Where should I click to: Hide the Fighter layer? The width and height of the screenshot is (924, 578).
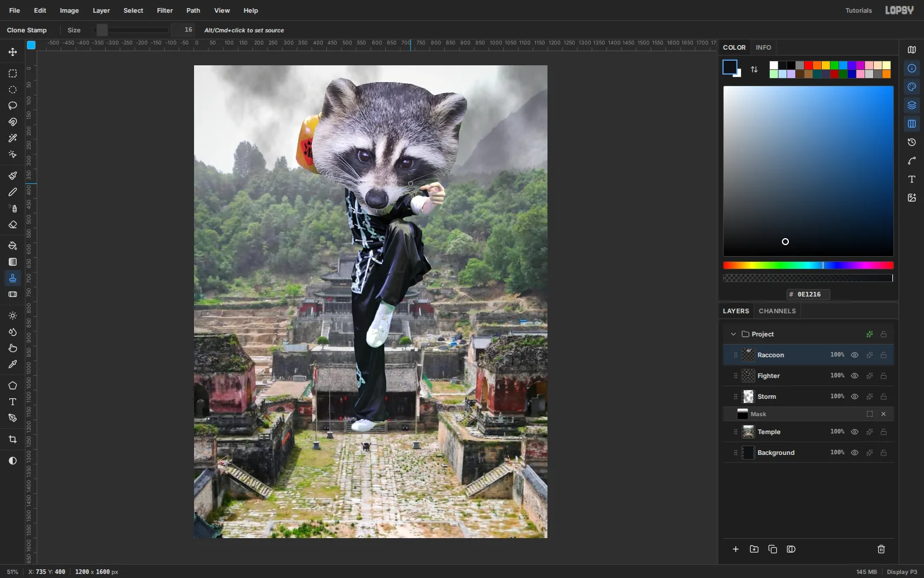tap(855, 376)
